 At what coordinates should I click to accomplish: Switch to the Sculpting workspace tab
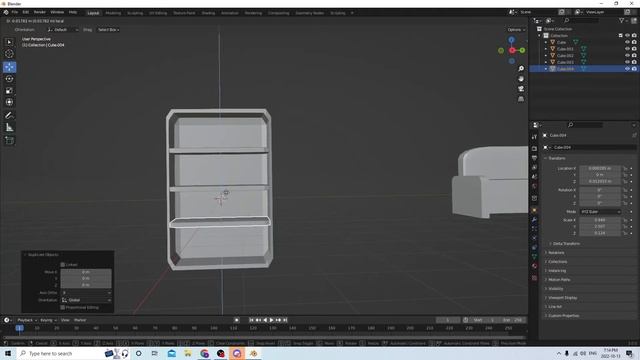pyautogui.click(x=135, y=13)
